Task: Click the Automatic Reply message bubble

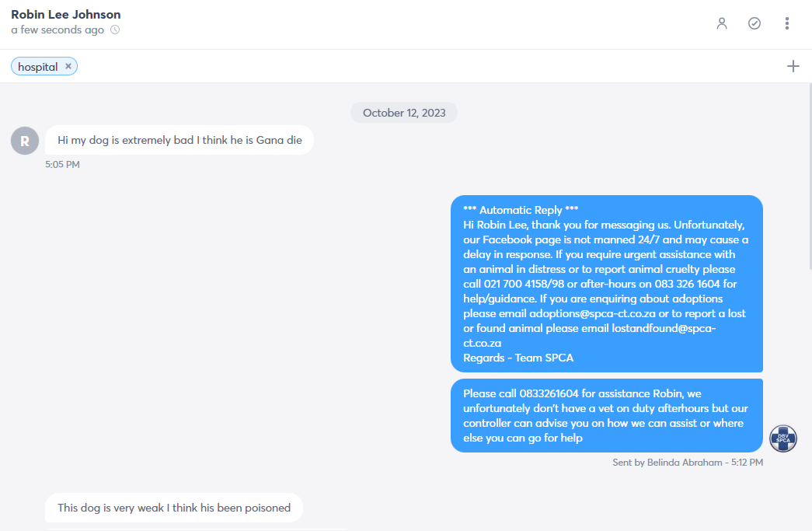Action: pyautogui.click(x=606, y=283)
